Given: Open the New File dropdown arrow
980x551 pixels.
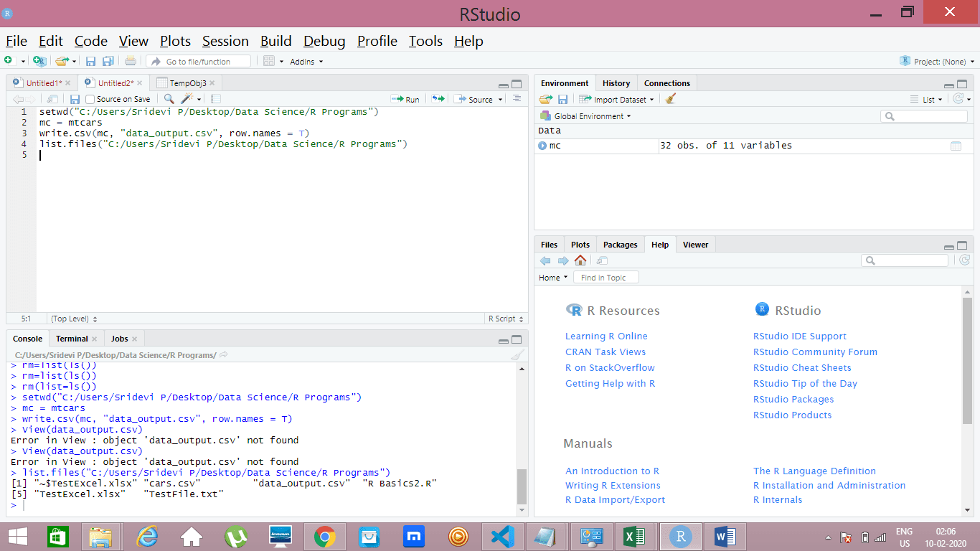Looking at the screenshot, I should click(x=24, y=62).
